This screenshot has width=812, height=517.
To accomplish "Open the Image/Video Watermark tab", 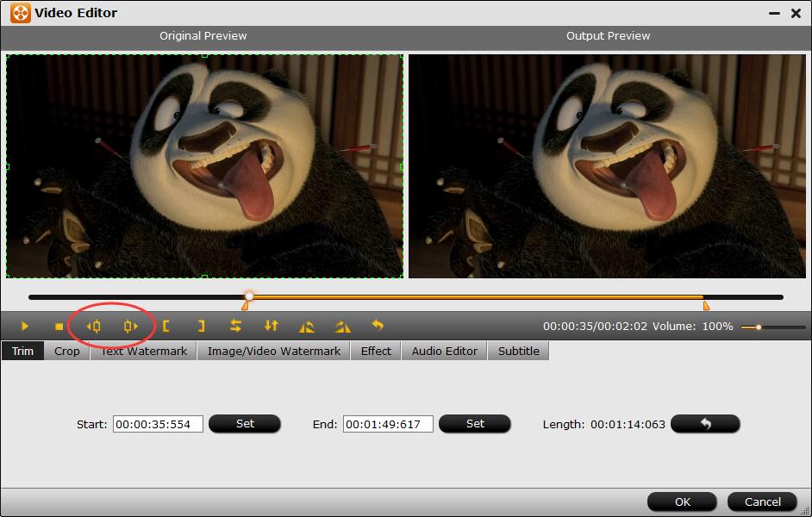I will (x=274, y=351).
